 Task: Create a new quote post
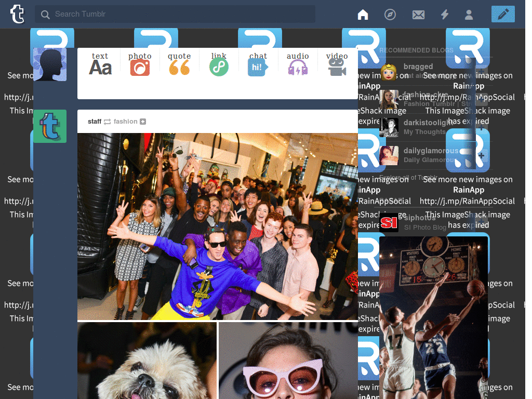(179, 64)
